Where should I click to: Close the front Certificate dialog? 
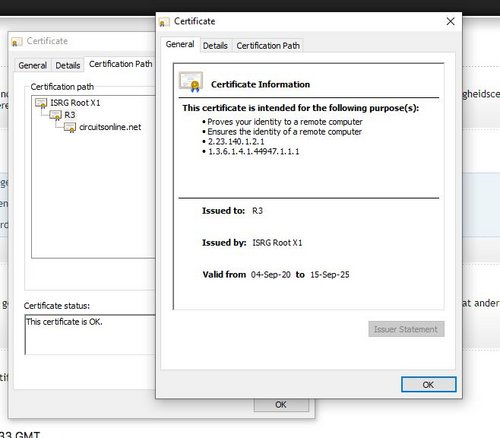(450, 21)
